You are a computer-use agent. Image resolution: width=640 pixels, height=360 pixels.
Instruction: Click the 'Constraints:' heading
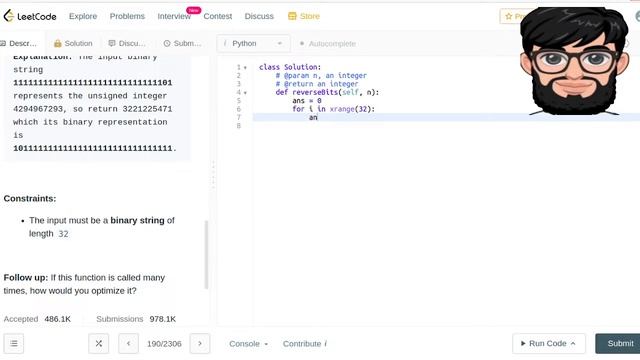[x=30, y=198]
